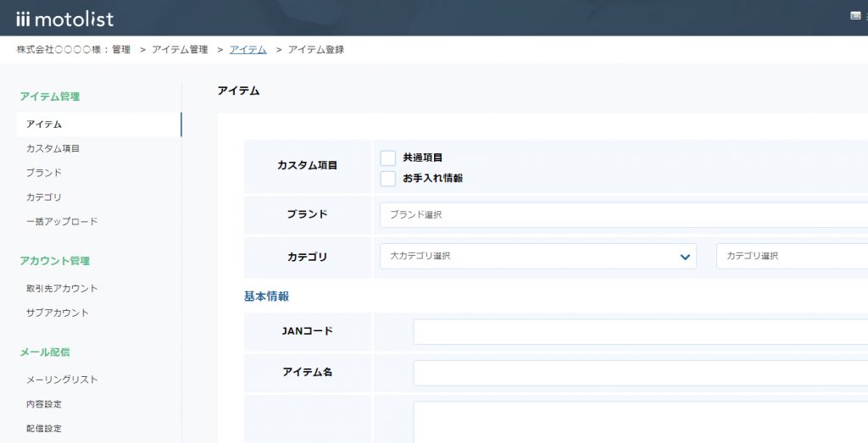Click the motolist logo in header

[64, 19]
